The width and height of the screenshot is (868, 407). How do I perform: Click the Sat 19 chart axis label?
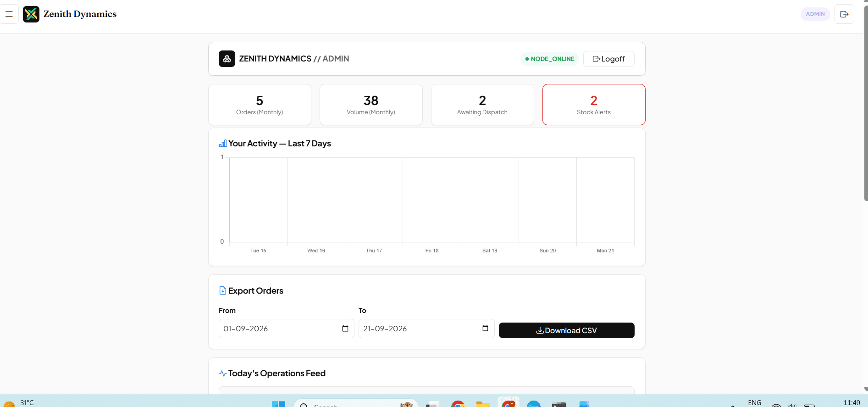click(x=490, y=251)
